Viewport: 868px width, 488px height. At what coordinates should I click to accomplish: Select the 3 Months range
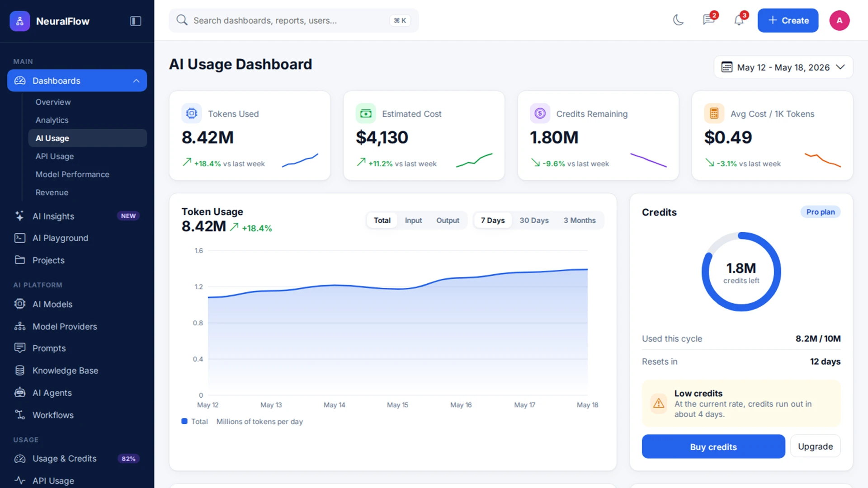tap(580, 221)
